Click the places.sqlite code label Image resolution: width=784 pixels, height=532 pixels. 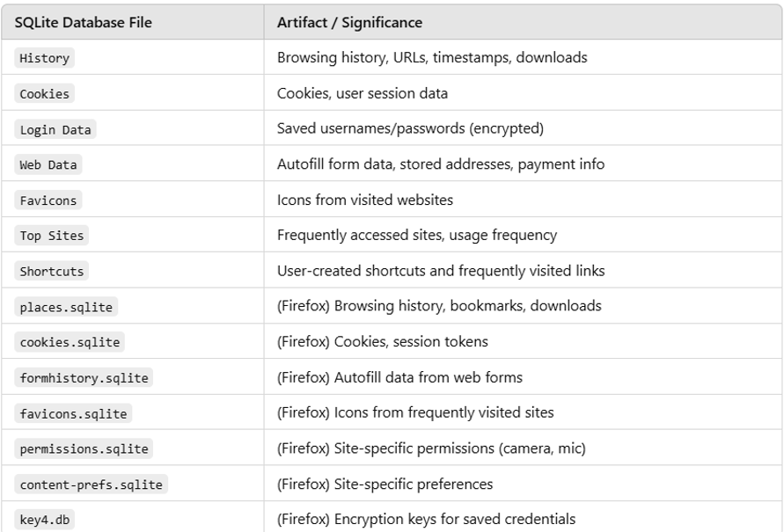(66, 307)
